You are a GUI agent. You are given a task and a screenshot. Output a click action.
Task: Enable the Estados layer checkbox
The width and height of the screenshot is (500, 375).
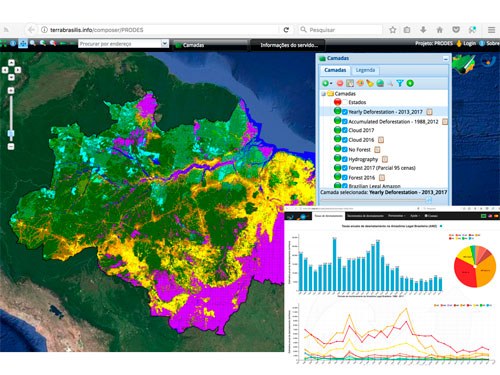pos(345,102)
